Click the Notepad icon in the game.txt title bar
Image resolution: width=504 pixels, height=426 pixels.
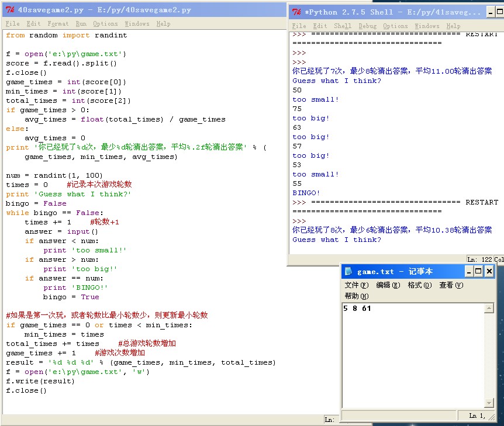click(x=349, y=271)
